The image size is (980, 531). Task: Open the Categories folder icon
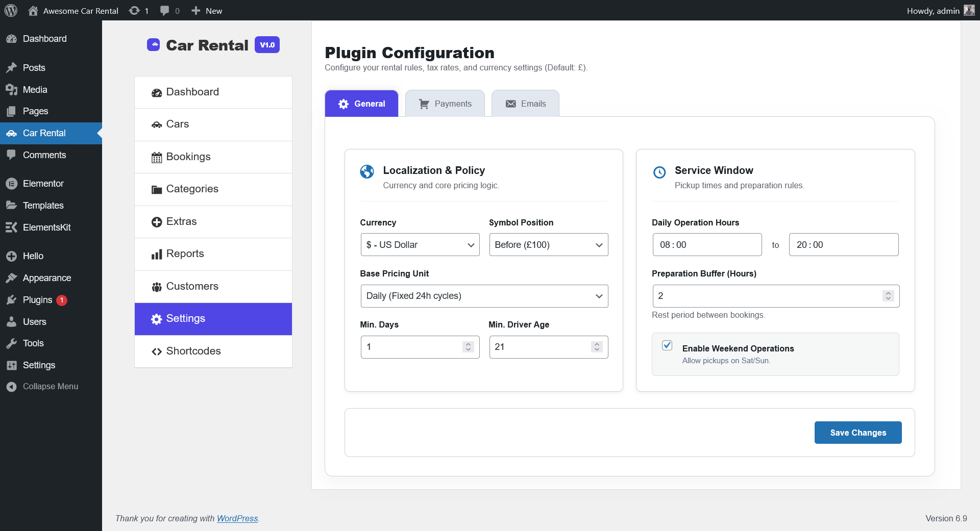click(157, 189)
